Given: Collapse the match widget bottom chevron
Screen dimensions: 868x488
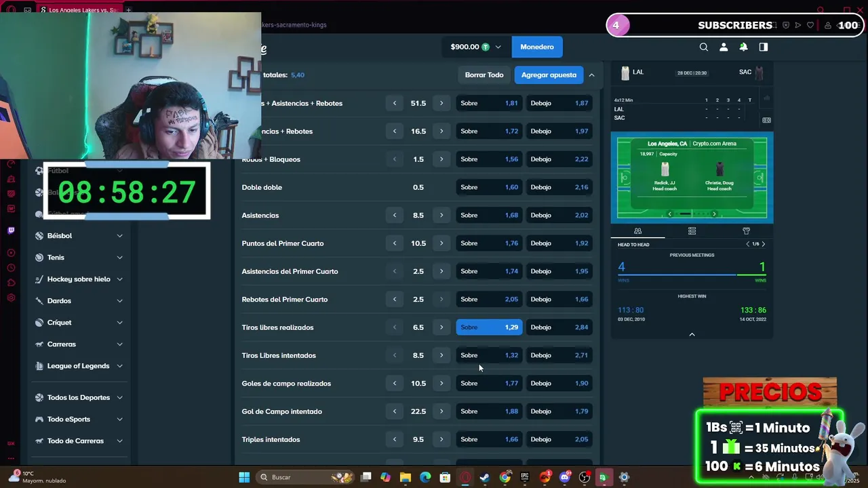Looking at the screenshot, I should point(692,334).
